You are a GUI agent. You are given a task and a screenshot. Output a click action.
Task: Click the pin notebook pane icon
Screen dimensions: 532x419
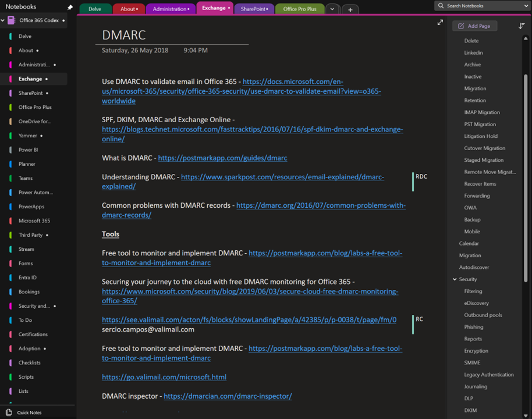(x=70, y=8)
